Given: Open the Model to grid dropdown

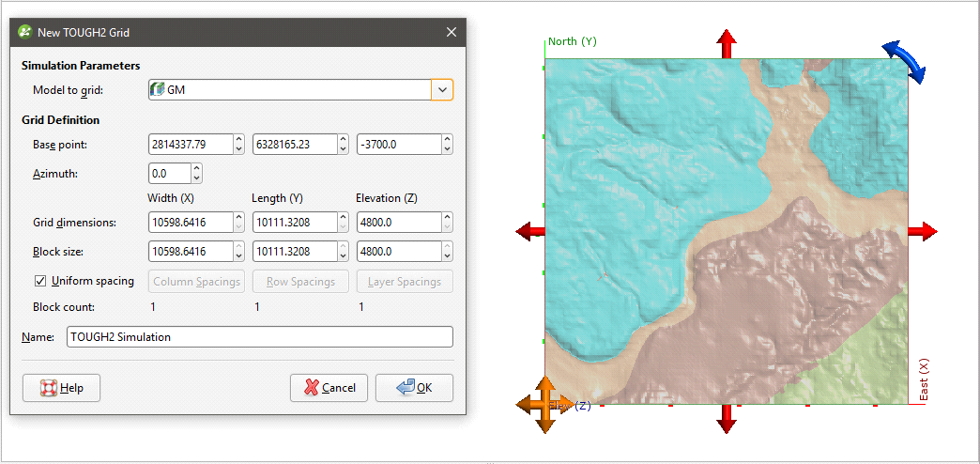Looking at the screenshot, I should click(442, 89).
